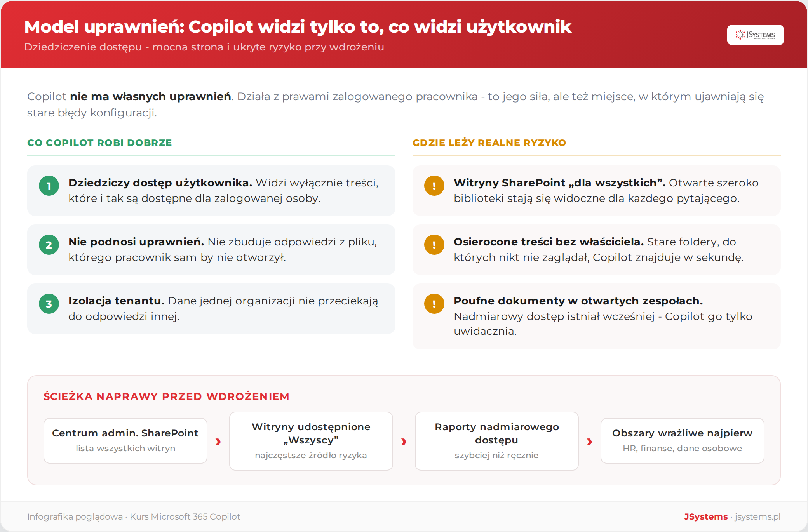Click the title "Model uprawnień: Copilot widzi tylko to..."
Image resolution: width=808 pixels, height=532 pixels.
point(298,27)
